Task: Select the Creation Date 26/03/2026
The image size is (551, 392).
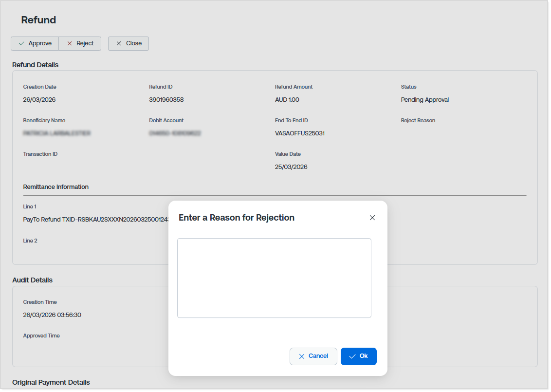Action: point(39,100)
